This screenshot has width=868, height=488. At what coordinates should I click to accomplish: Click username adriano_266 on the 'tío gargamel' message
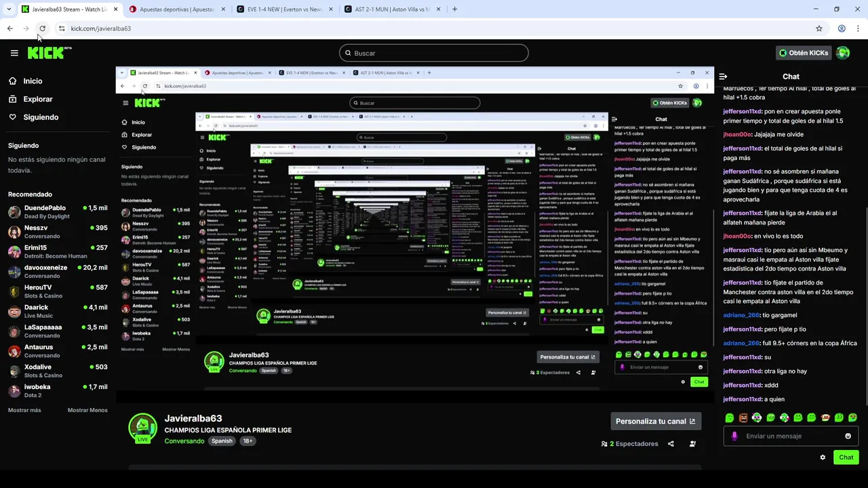742,315
